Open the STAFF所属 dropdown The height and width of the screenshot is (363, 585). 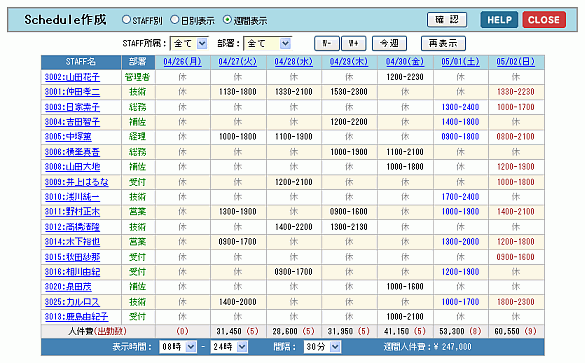[189, 44]
